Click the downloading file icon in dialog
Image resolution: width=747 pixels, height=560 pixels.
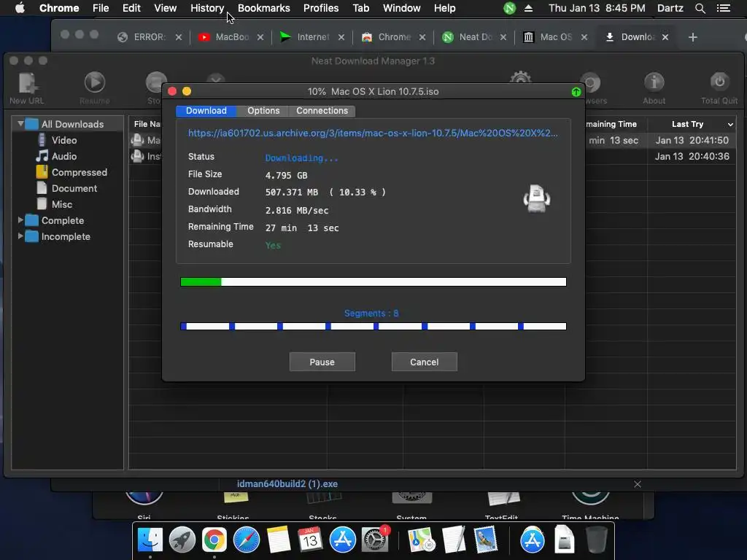[537, 198]
